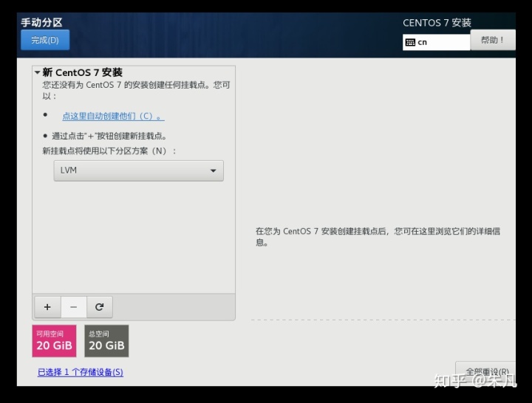Image resolution: width=532 pixels, height=403 pixels.
Task: Click the 您还没有为 CentOS 7 的安装 description text
Action: (136, 90)
